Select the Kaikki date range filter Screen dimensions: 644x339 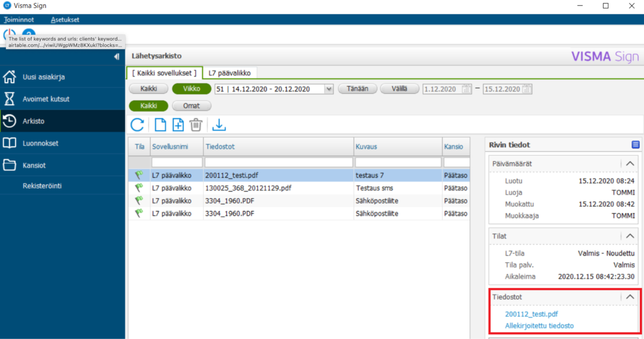[148, 89]
